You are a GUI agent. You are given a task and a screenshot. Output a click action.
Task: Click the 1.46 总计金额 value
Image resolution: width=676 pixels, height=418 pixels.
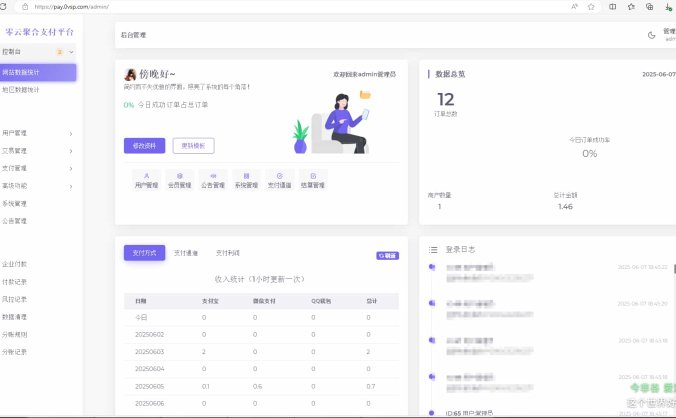[x=565, y=206]
